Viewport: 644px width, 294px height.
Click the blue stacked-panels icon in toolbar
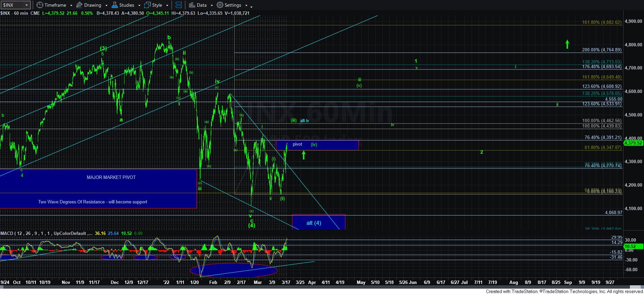point(178,5)
